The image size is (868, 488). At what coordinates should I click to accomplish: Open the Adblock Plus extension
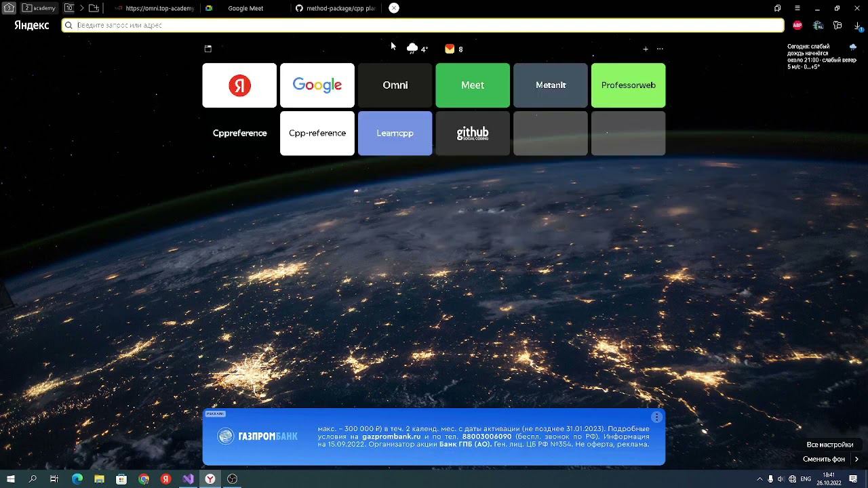pos(797,25)
